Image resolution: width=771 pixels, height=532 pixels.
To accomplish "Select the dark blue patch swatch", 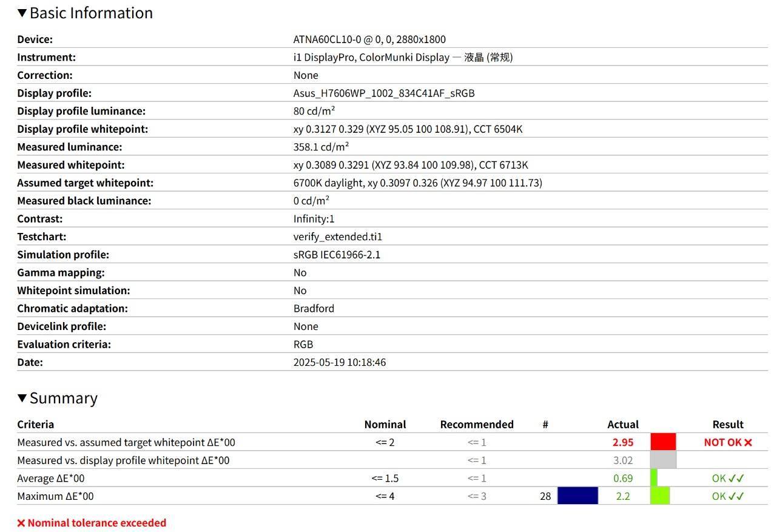I will pos(577,496).
